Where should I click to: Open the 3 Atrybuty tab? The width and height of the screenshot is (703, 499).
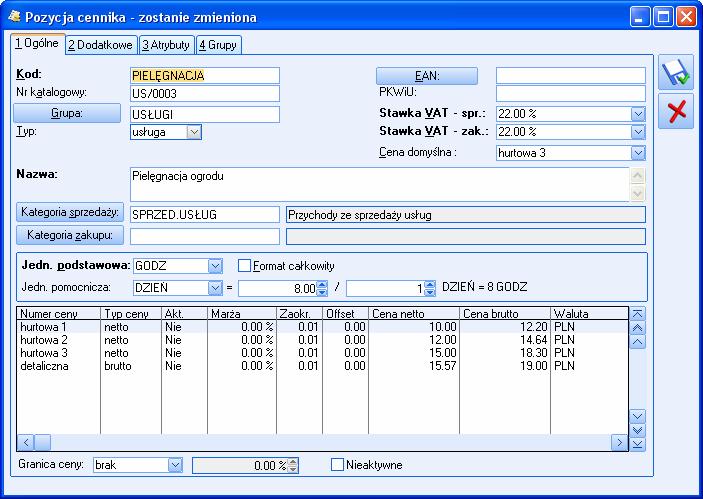tap(166, 45)
